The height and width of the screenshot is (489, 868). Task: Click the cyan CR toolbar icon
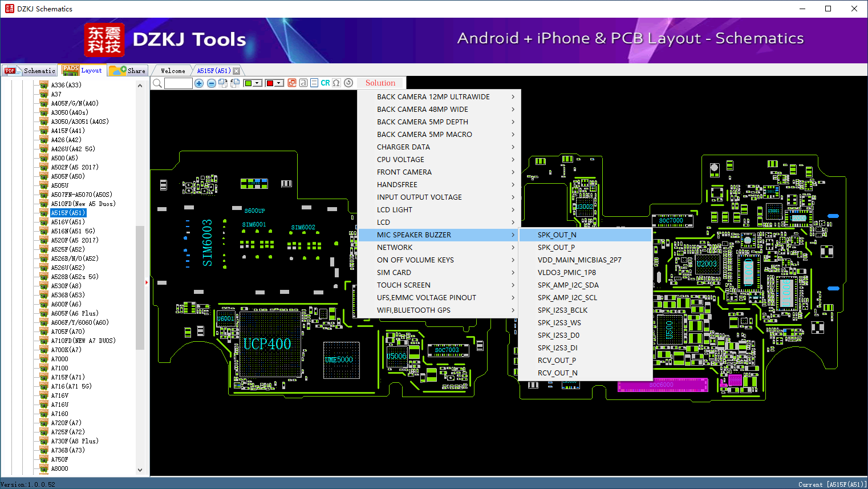point(325,83)
